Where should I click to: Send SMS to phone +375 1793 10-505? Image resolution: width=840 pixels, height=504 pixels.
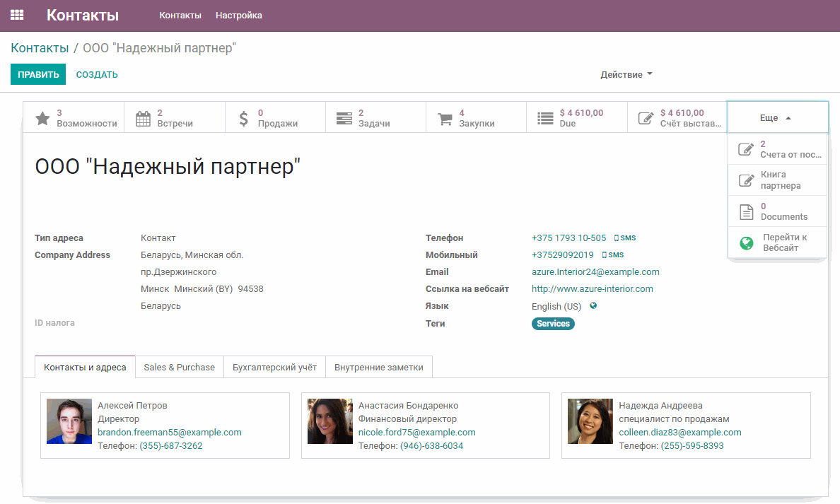pyautogui.click(x=625, y=238)
